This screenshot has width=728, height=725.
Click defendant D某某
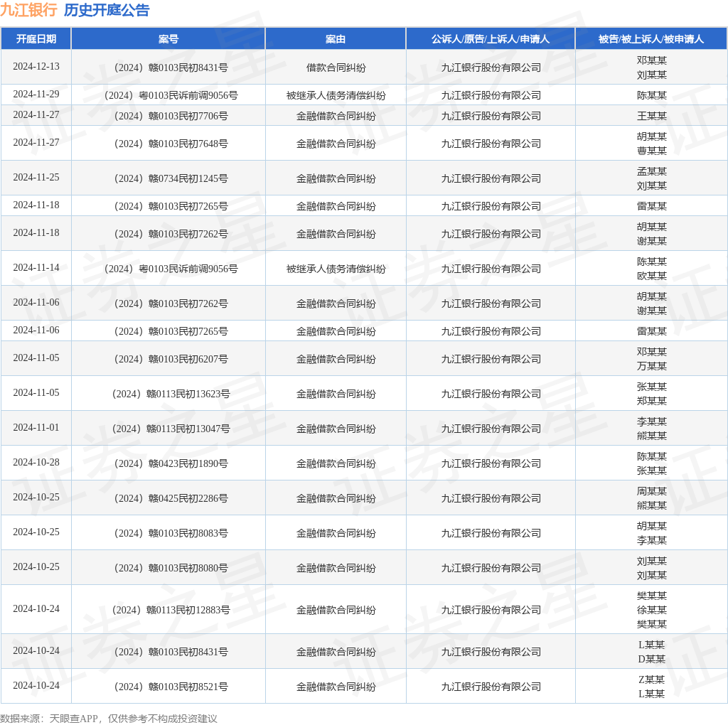(x=652, y=659)
